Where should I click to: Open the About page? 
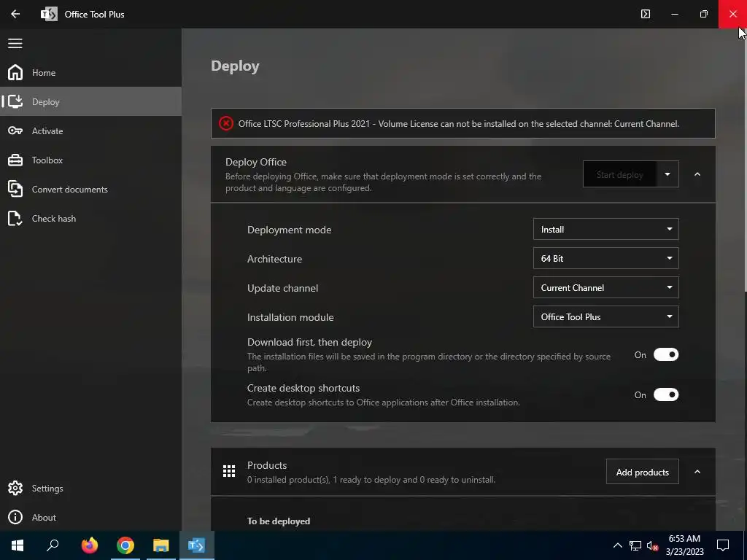[x=90, y=517]
